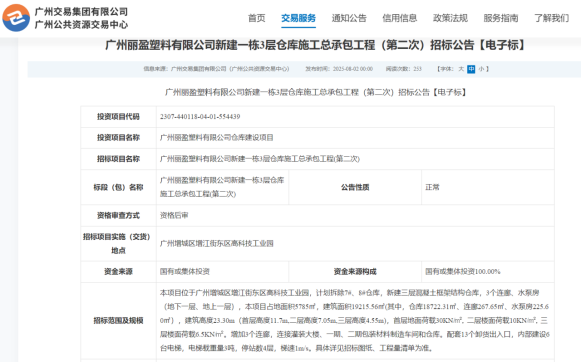Screen dimensions: 582x362
Task: Click the 公告性质 value 正常
Action: pyautogui.click(x=432, y=187)
